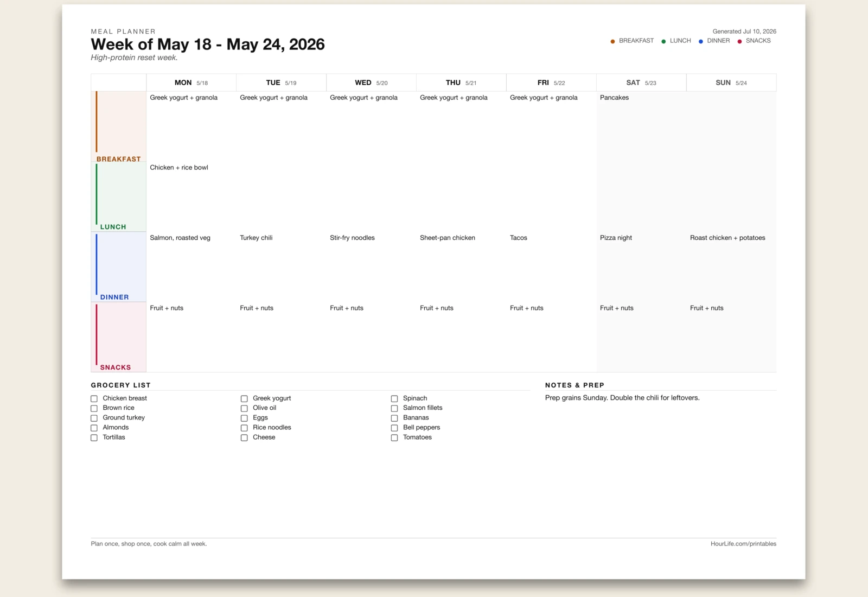Click the GROCERY LIST heading
This screenshot has width=868, height=597.
pos(120,385)
